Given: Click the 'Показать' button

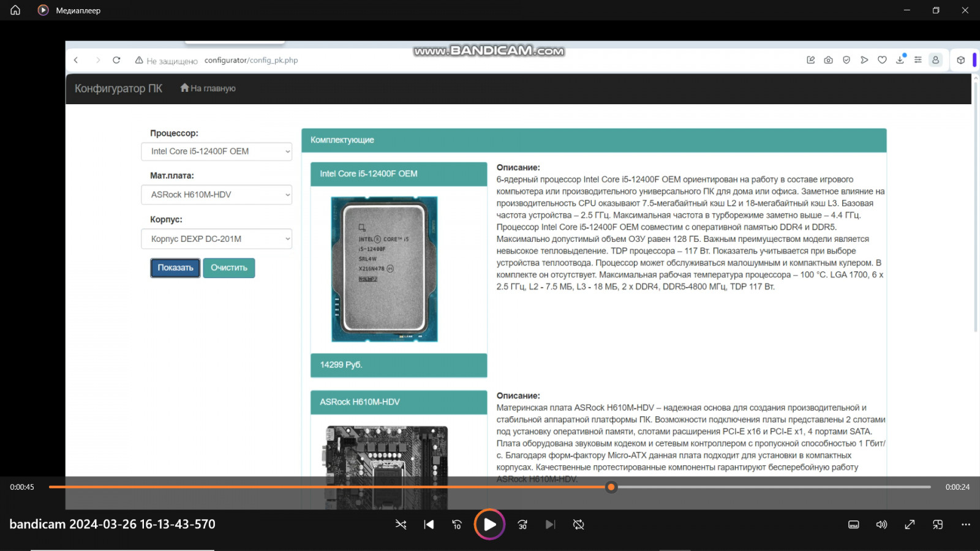Looking at the screenshot, I should [x=175, y=268].
